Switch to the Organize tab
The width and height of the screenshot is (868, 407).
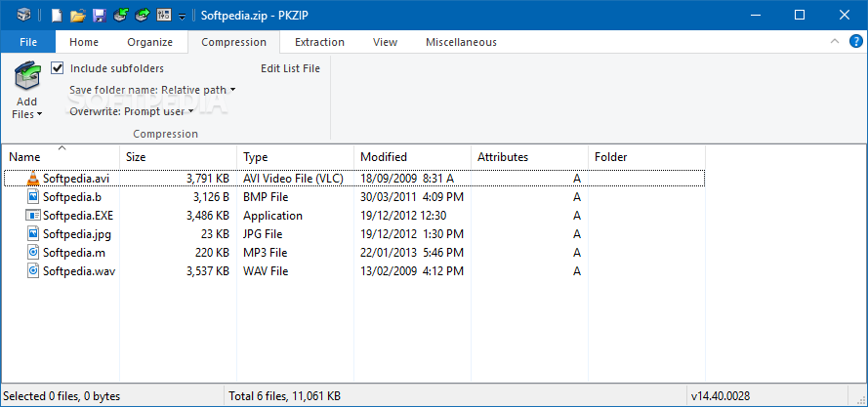click(149, 42)
